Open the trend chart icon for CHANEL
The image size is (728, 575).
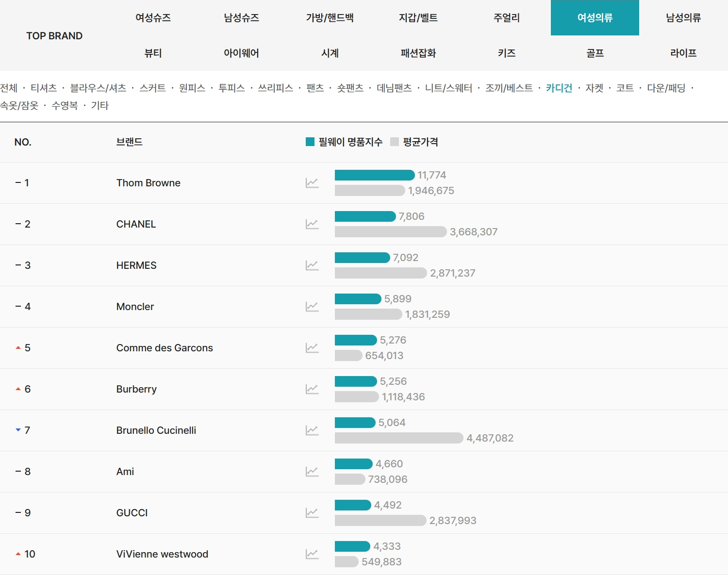coord(312,224)
